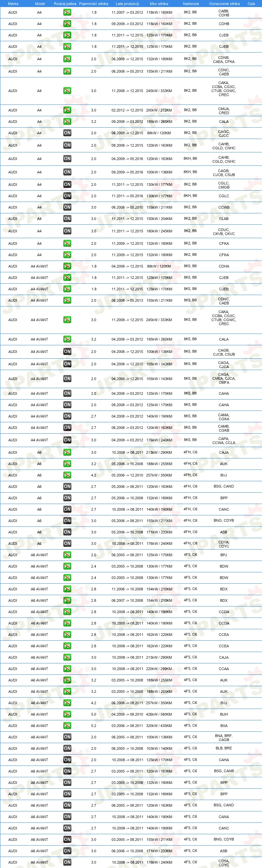The width and height of the screenshot is (262, 868).
Task: Click petrol icon in A6 AVANT BPJ row
Action: point(67,555)
